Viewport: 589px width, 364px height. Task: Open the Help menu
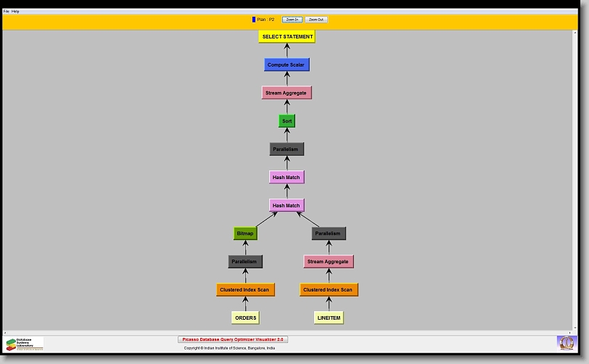click(16, 12)
